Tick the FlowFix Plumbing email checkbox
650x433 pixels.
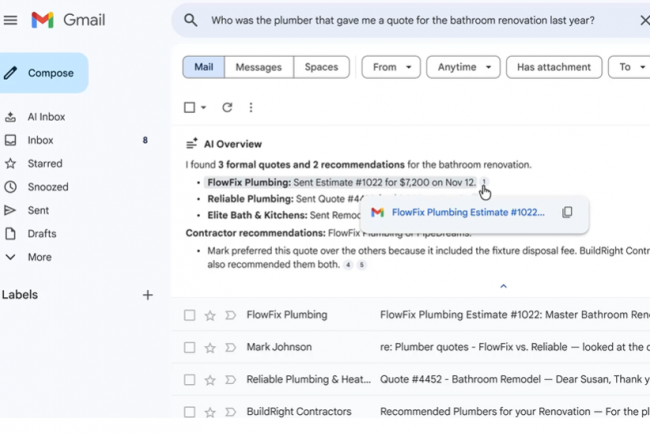click(x=189, y=315)
